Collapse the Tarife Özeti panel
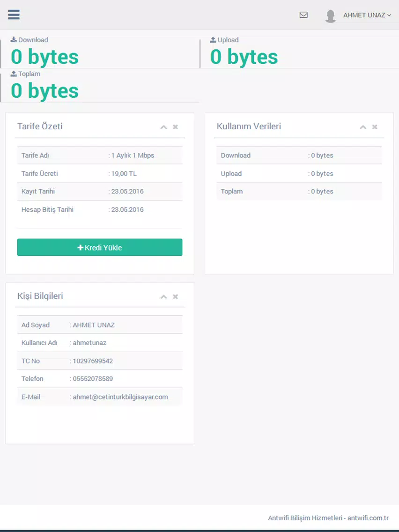Image resolution: width=399 pixels, height=532 pixels. tap(163, 127)
